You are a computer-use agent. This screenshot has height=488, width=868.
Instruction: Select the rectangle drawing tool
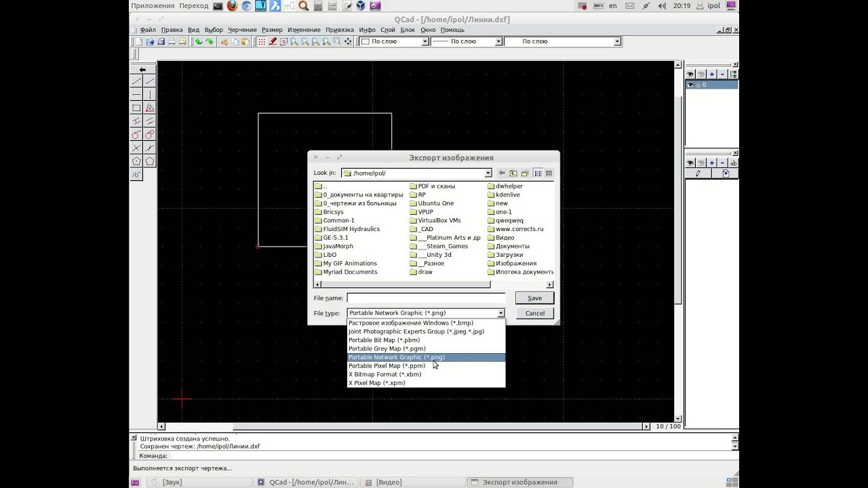tap(136, 108)
